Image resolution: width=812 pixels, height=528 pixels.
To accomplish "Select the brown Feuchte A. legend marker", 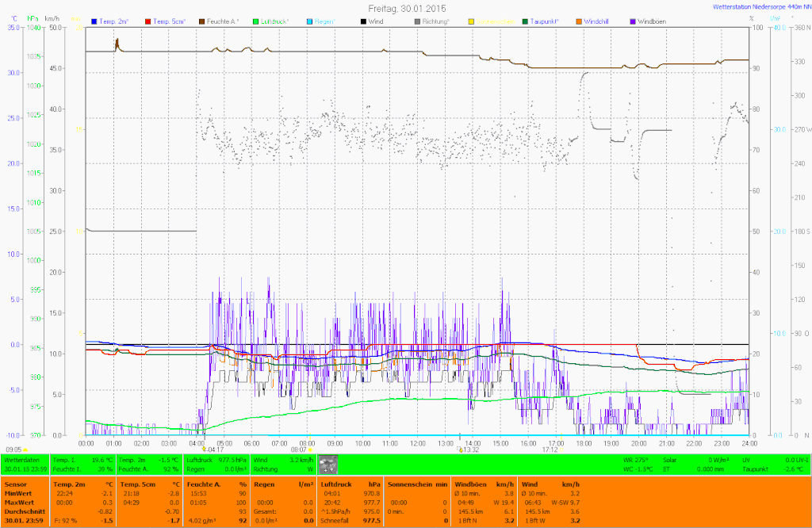I will coord(203,21).
